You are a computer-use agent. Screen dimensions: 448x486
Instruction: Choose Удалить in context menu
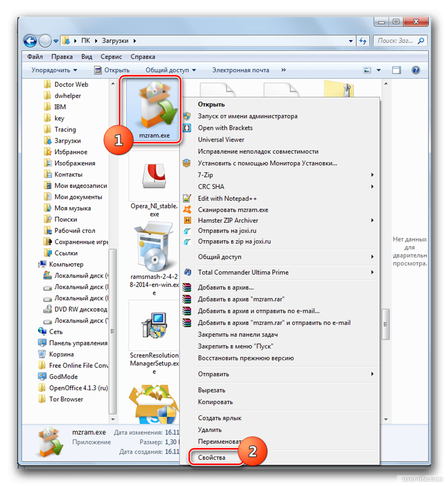click(210, 430)
